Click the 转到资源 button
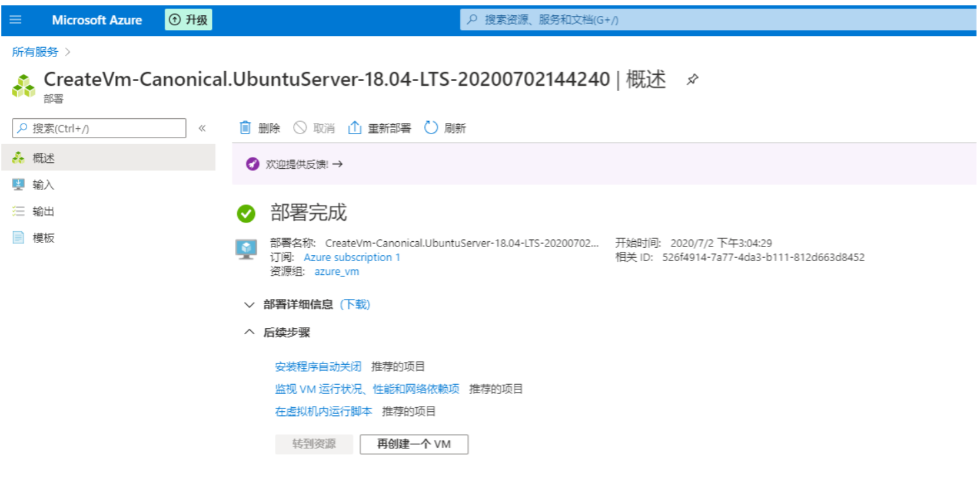Screen dimensions: 980x481 pos(314,444)
